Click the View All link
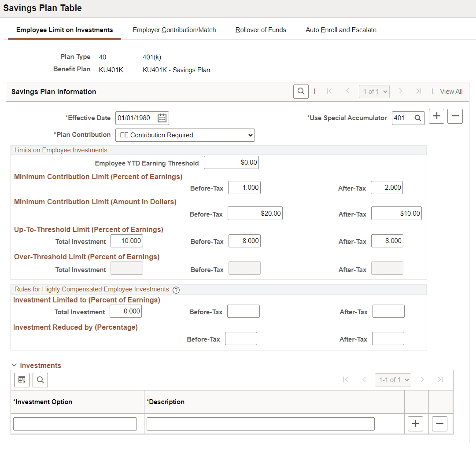Image resolution: width=476 pixels, height=449 pixels. point(451,91)
